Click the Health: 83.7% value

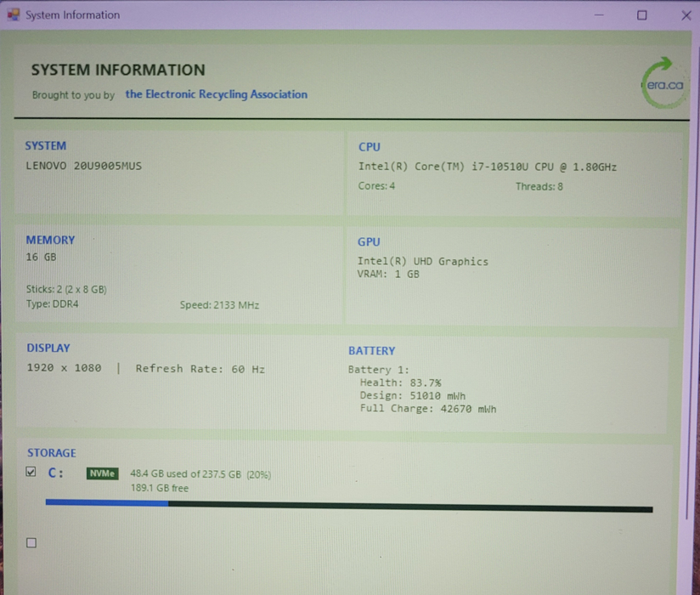pos(400,382)
